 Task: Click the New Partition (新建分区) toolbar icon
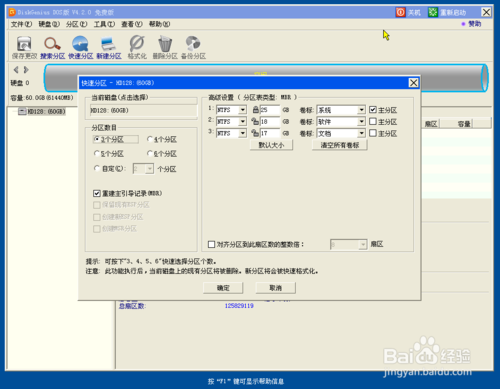click(x=109, y=47)
